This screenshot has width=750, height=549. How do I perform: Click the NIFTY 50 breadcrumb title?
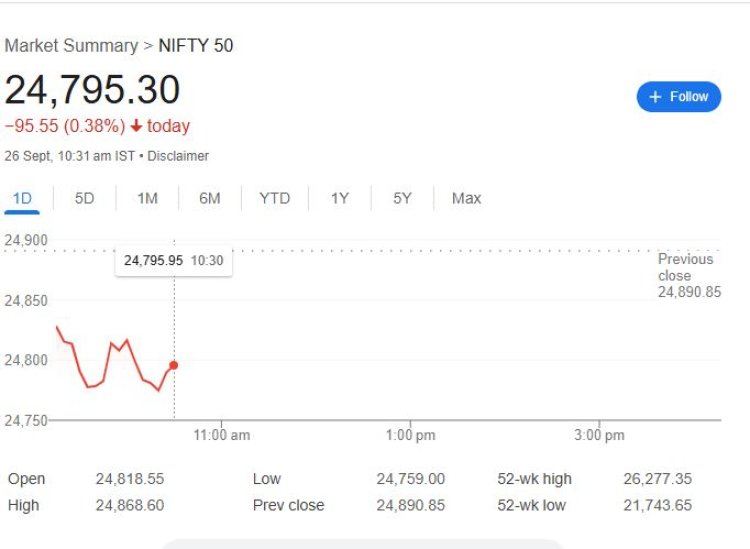(x=196, y=46)
